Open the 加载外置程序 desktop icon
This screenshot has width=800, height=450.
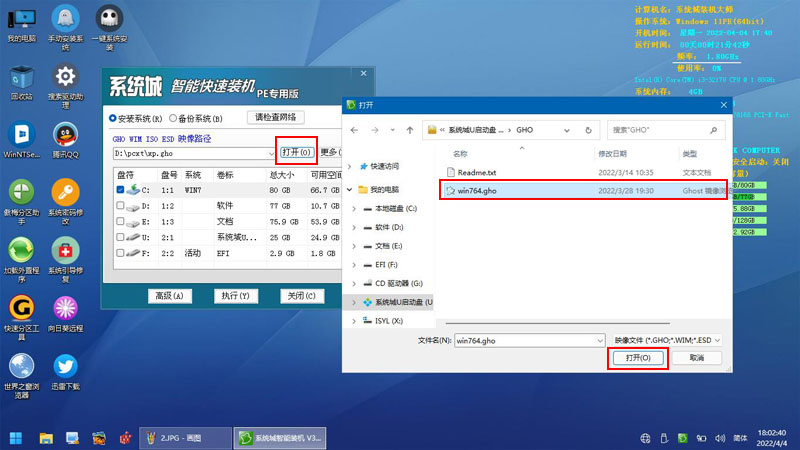point(21,260)
